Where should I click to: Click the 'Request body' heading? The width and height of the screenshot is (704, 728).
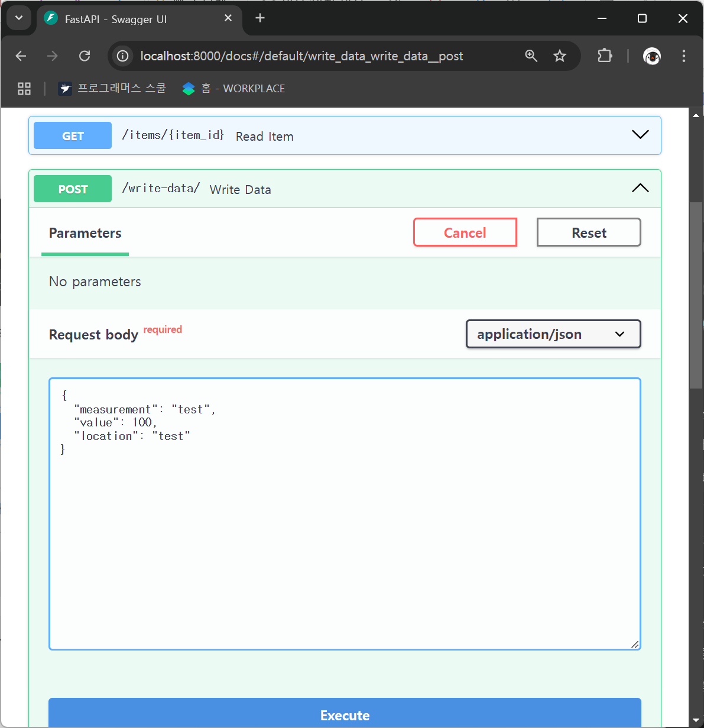93,335
